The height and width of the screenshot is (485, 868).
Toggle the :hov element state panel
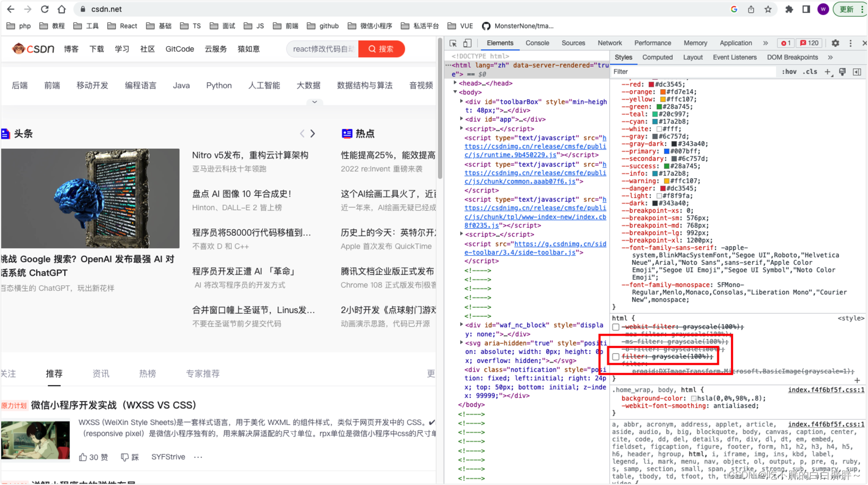pos(789,72)
